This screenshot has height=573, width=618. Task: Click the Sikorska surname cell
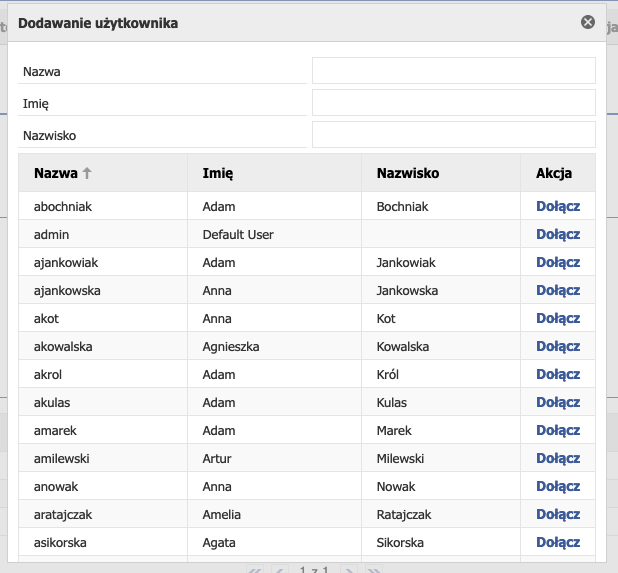tap(441, 542)
